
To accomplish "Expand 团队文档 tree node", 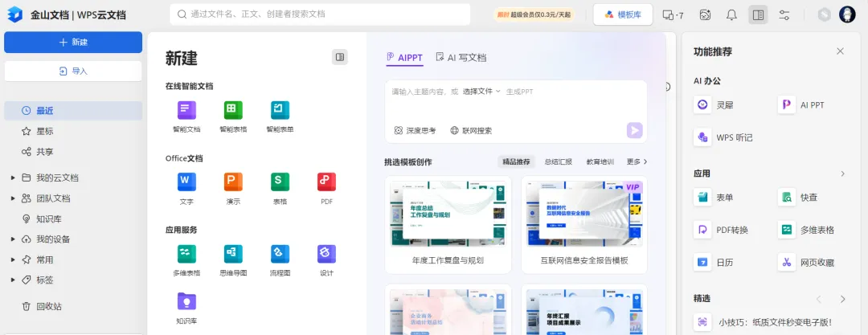I will (13, 198).
